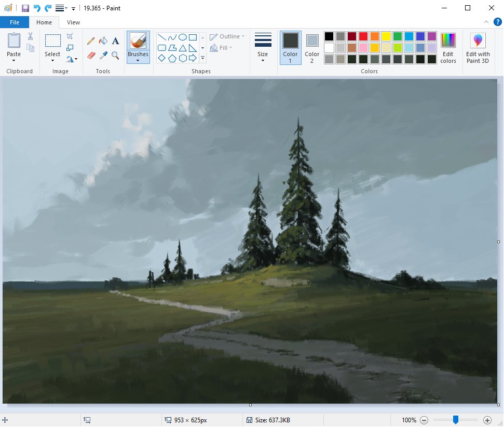Open Edit colors dialog
Screen dimensions: 504x427
[x=448, y=48]
